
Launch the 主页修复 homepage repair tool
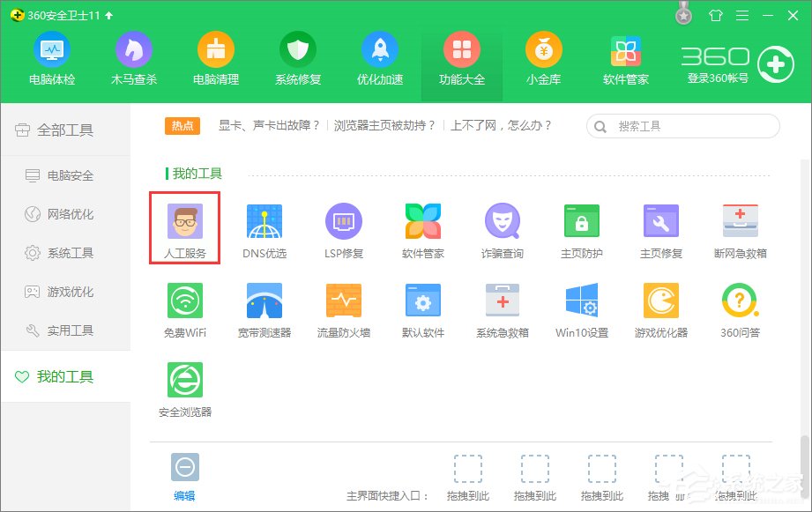(x=660, y=226)
